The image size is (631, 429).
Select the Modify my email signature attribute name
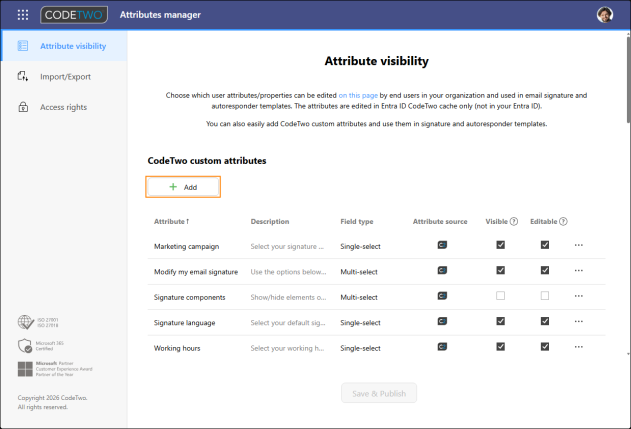tap(196, 272)
